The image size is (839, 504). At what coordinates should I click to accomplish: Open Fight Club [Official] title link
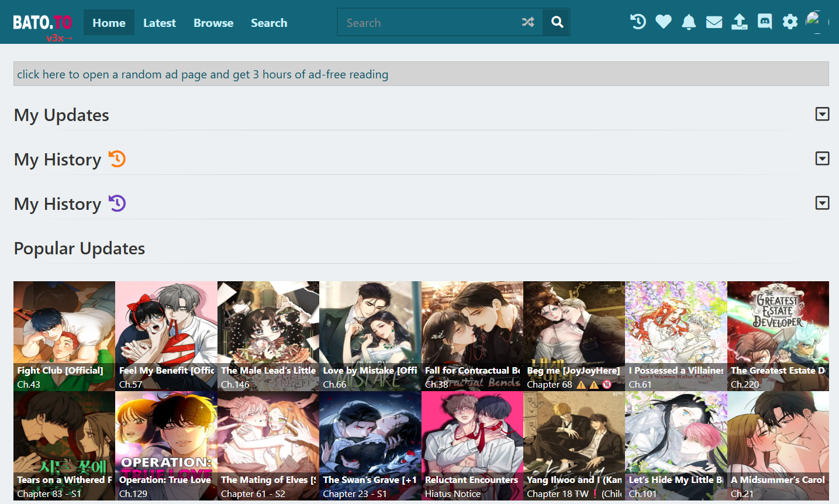[60, 370]
